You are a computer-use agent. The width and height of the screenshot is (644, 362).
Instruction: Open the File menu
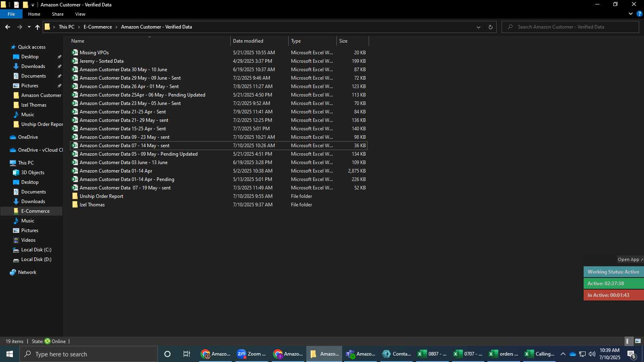11,14
